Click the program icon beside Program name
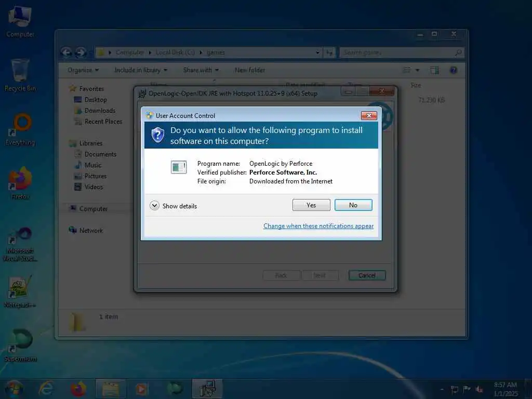The image size is (532, 399). click(179, 167)
